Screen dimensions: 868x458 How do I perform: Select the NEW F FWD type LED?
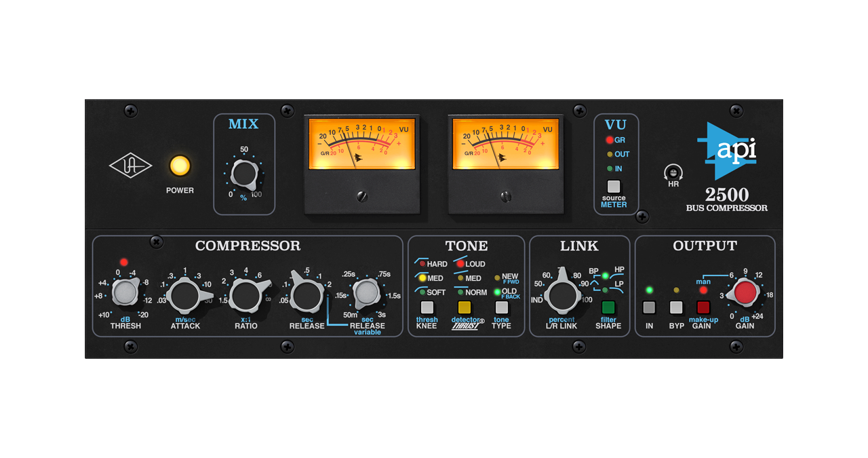tap(496, 278)
